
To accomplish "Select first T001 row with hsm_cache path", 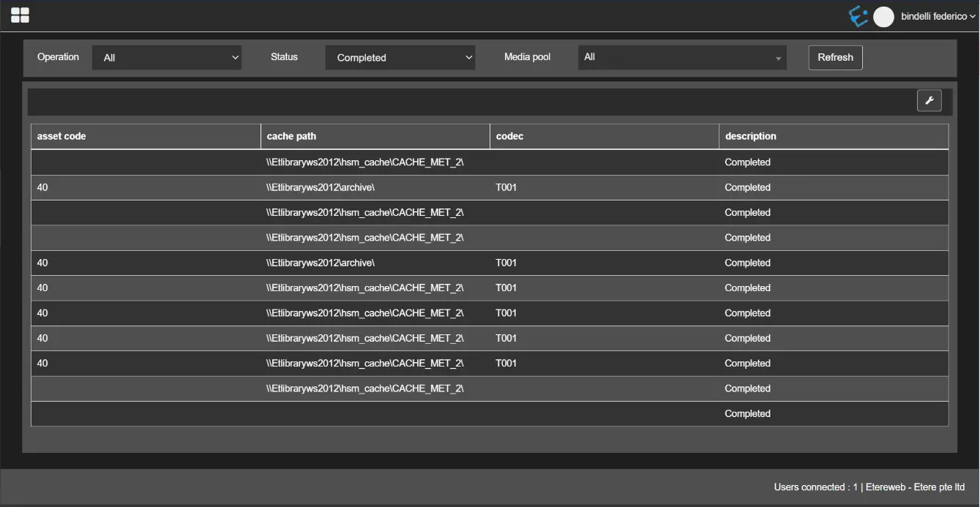I will [x=489, y=288].
